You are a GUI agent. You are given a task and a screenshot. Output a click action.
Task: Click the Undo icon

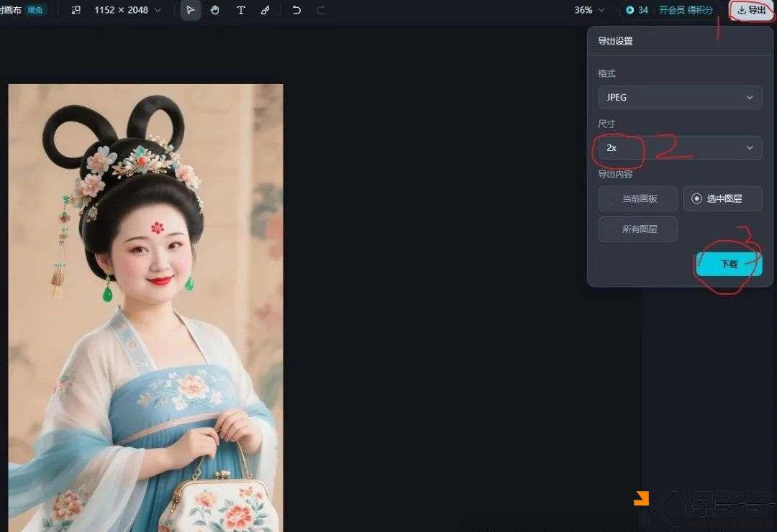pyautogui.click(x=296, y=10)
